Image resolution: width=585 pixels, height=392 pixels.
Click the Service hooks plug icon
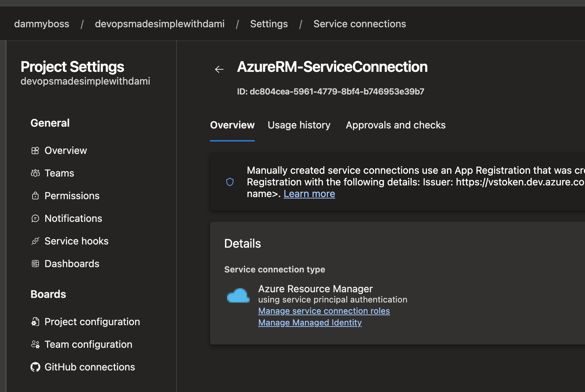(35, 241)
